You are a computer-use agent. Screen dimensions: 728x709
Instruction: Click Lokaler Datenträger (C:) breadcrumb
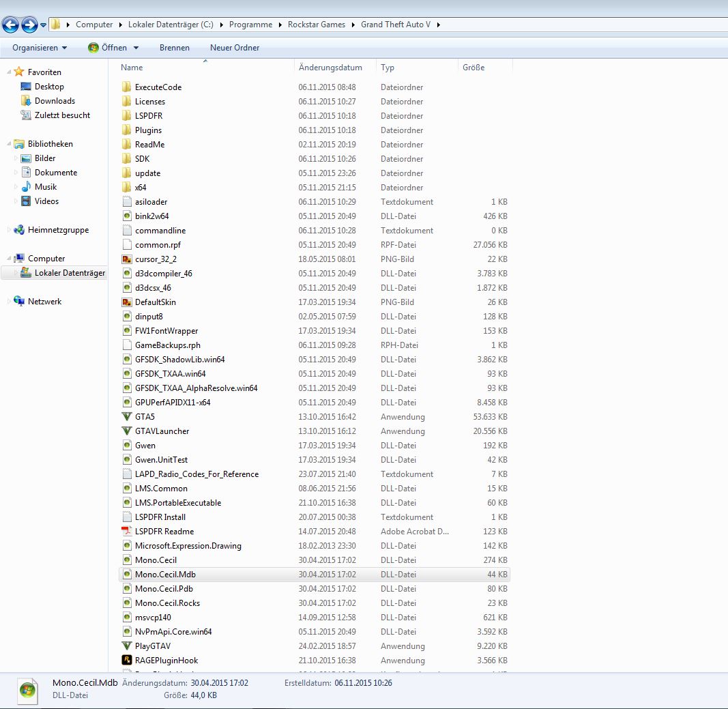(x=171, y=25)
